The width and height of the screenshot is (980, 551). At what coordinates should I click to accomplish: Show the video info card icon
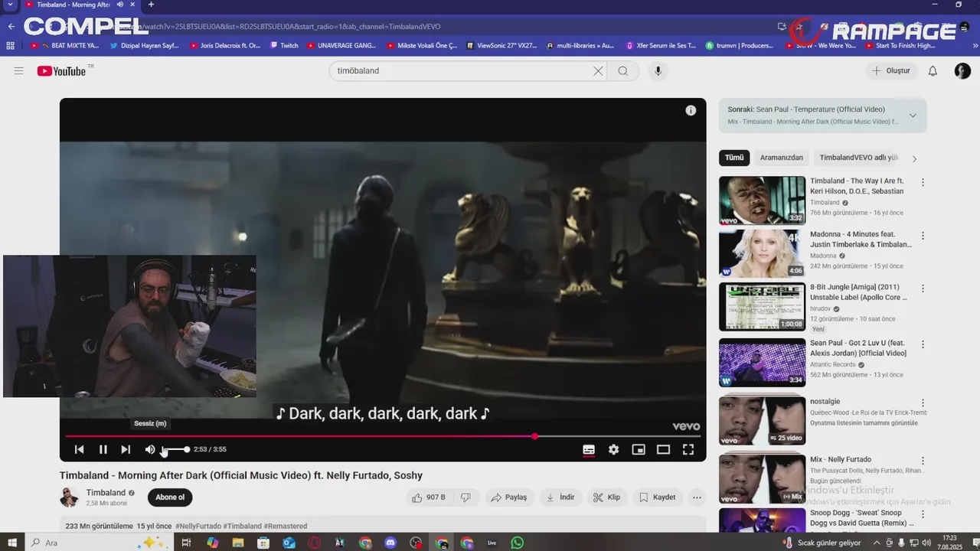[x=691, y=110]
